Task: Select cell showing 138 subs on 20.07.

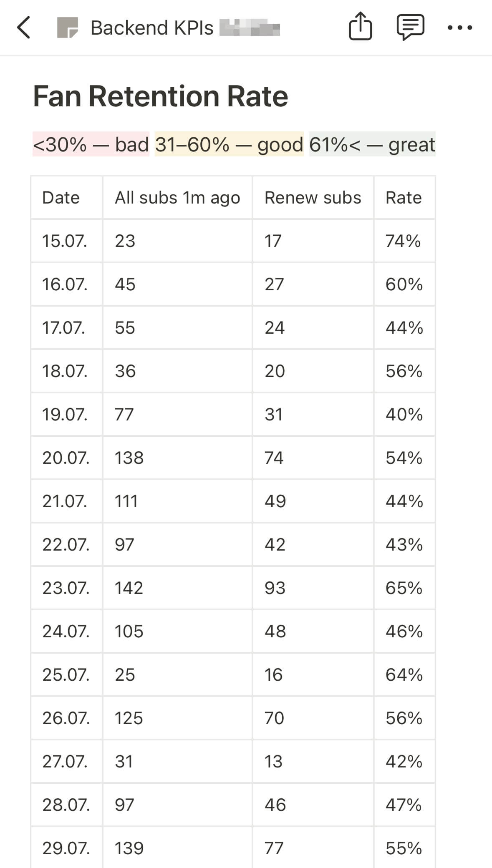Action: click(129, 458)
